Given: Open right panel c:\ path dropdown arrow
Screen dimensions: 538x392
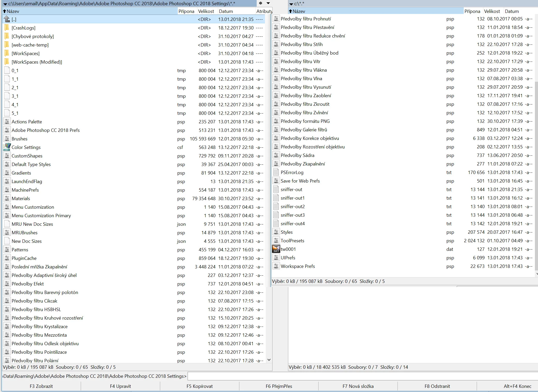Looking at the screenshot, I should [x=291, y=4].
